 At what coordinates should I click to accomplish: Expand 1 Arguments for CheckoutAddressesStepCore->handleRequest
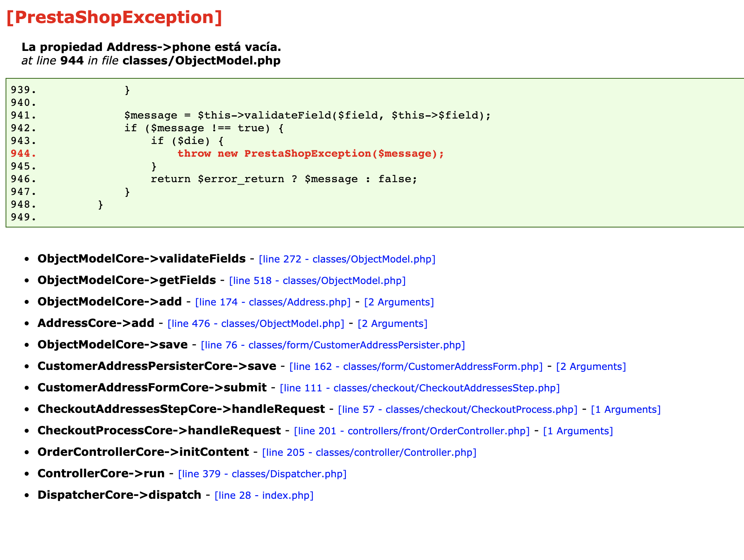click(626, 410)
